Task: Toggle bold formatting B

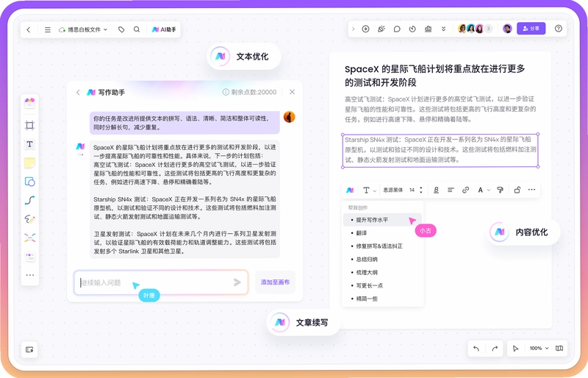Action: pyautogui.click(x=436, y=190)
